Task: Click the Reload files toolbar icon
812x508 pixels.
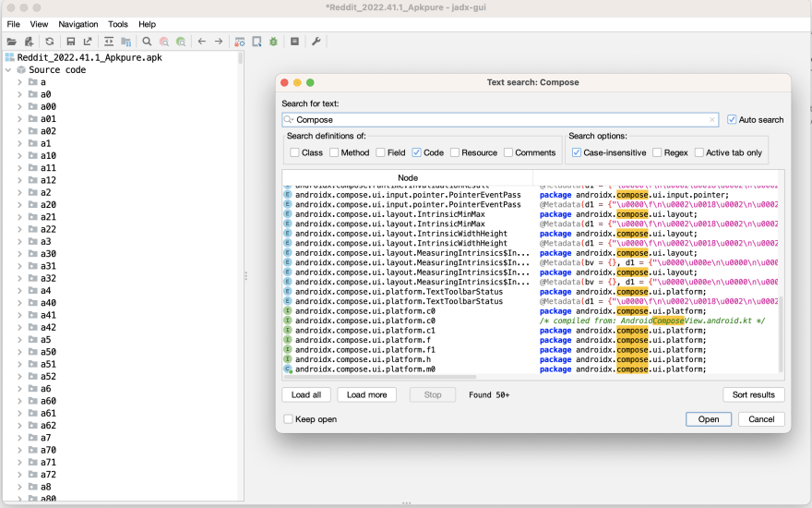Action: tap(49, 42)
